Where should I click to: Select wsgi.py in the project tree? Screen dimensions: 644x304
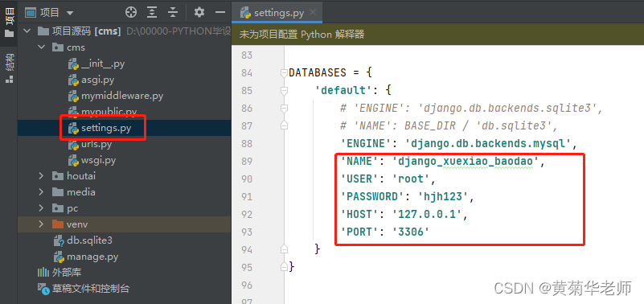click(x=99, y=160)
